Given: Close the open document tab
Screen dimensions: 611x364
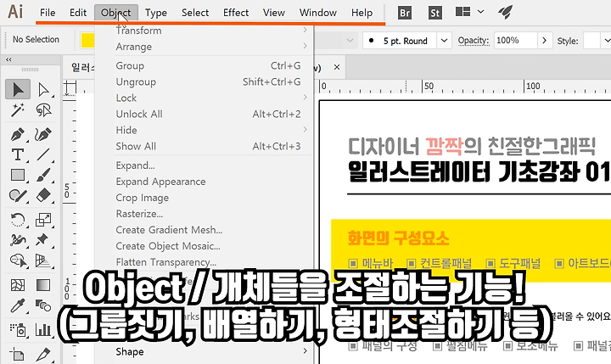Looking at the screenshot, I should 337,67.
